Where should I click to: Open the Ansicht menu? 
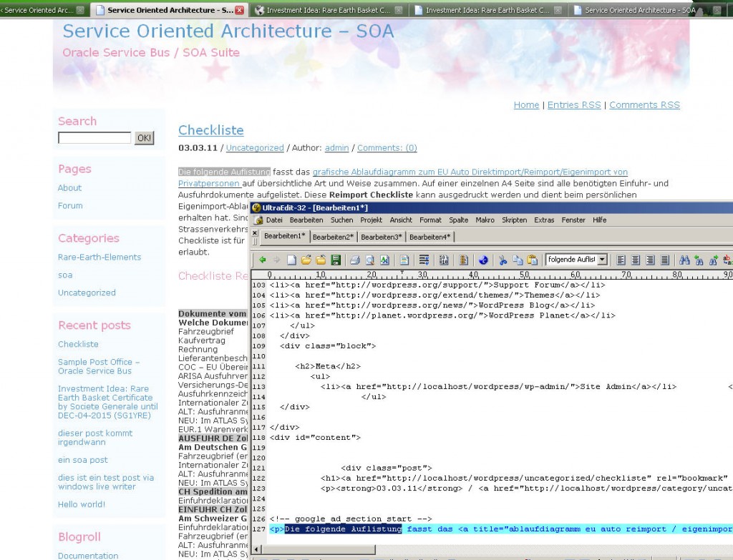[401, 220]
